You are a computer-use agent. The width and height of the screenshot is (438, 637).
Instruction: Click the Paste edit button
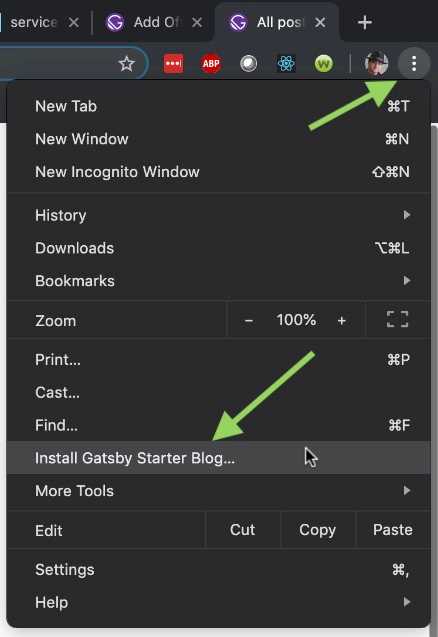coord(392,530)
